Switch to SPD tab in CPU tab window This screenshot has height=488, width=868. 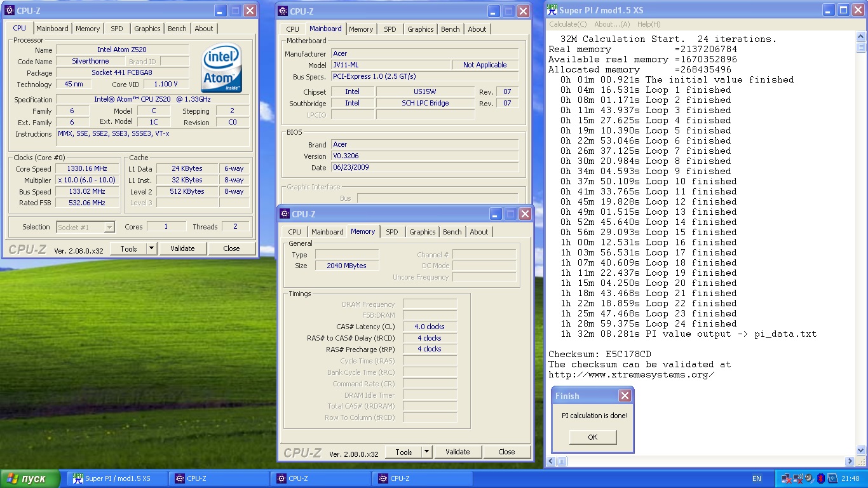click(117, 29)
